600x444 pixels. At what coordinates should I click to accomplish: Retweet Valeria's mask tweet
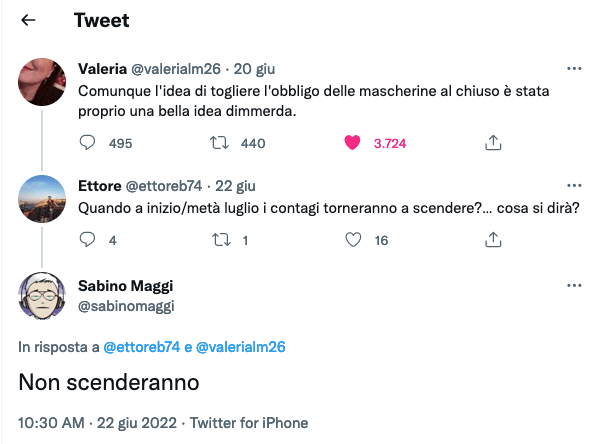pos(220,143)
